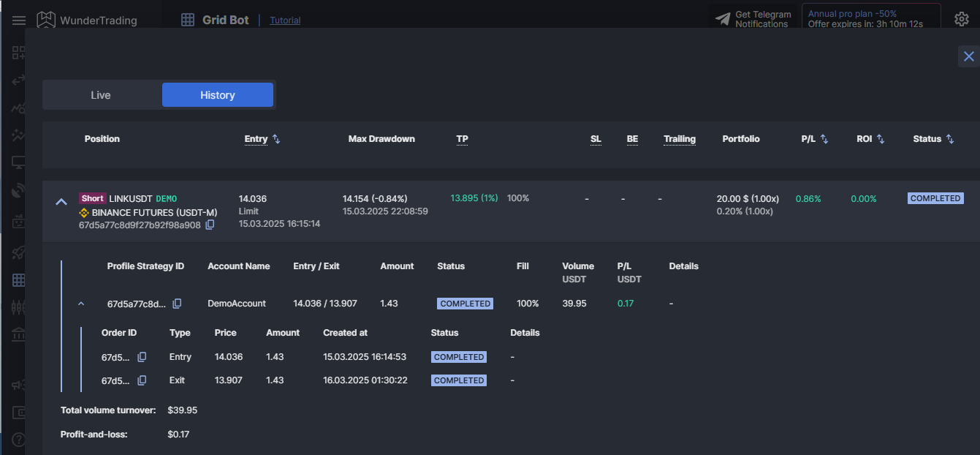Screen dimensions: 980x455
Task: Select the highlighted Grid Bot sidebar icon
Action: [x=18, y=279]
